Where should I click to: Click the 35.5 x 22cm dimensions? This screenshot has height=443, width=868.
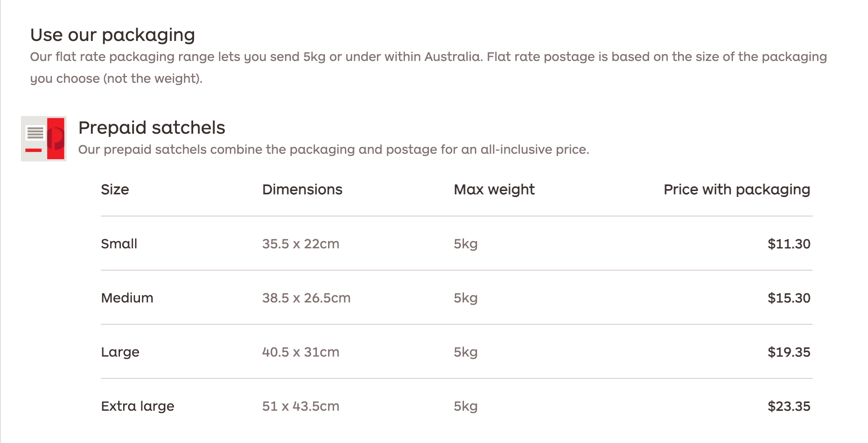[301, 244]
